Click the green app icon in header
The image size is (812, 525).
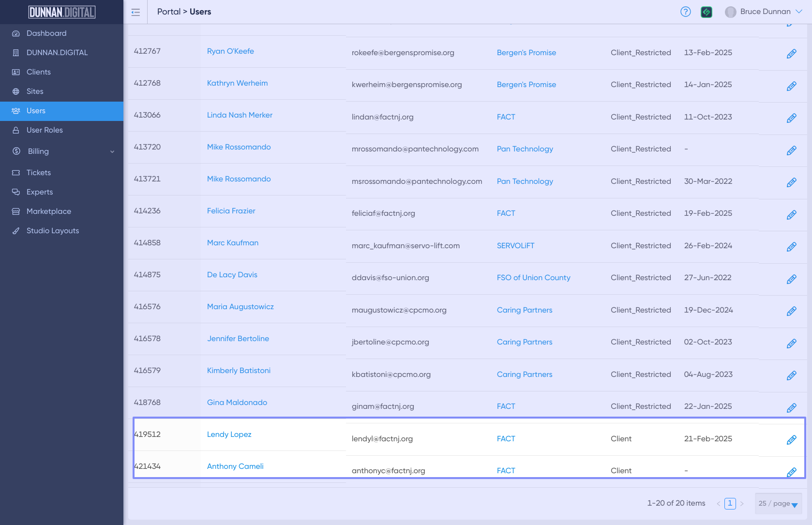[x=707, y=12]
